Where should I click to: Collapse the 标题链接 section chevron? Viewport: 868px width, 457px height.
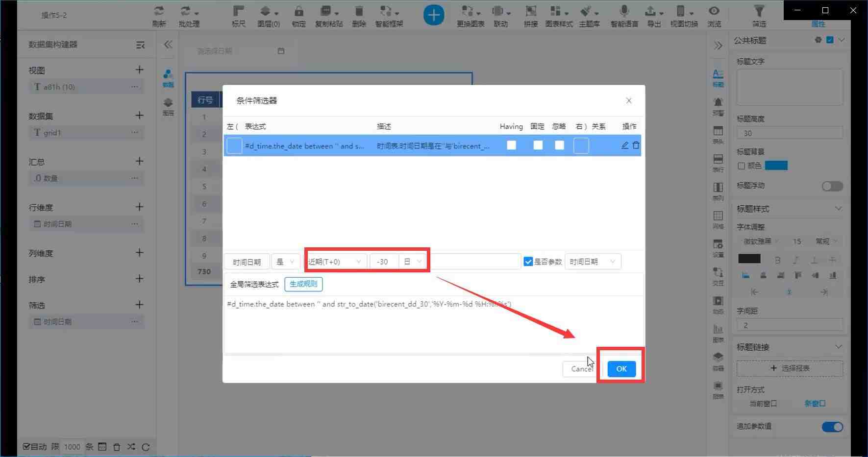(838, 347)
